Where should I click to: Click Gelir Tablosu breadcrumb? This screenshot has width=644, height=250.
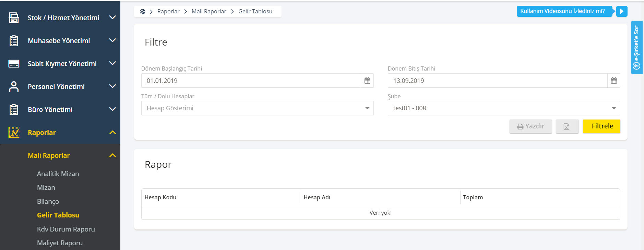[255, 11]
